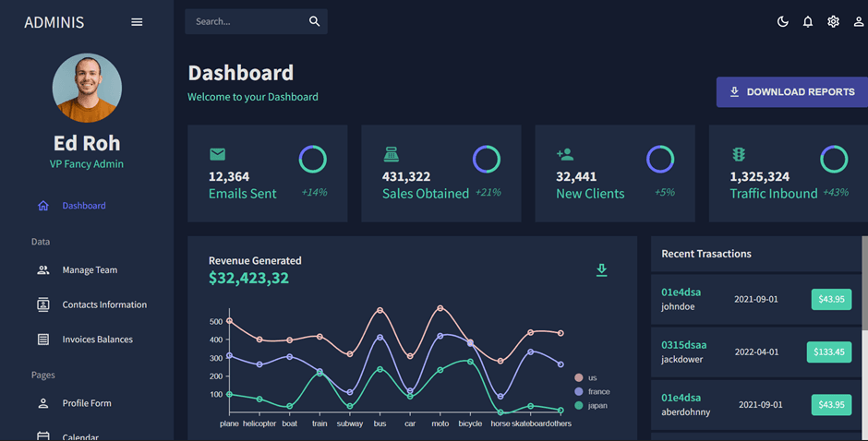Click the Manage Team people icon
This screenshot has height=441, width=868.
[43, 270]
